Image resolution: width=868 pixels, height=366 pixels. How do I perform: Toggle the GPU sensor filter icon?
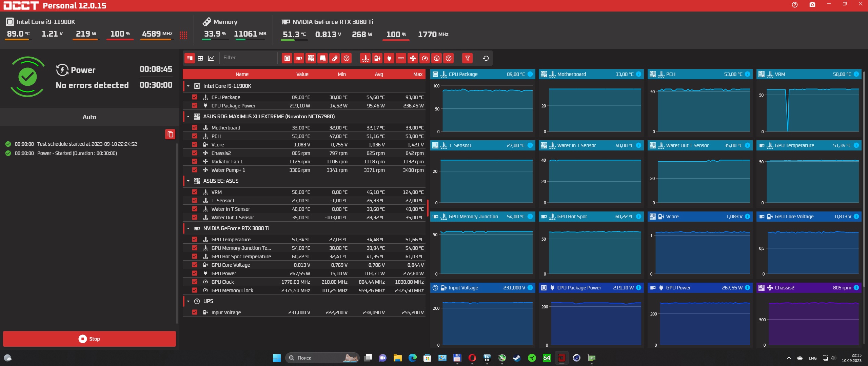(299, 58)
